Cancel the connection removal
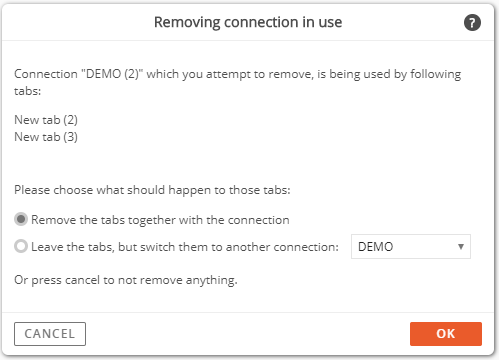 [x=50, y=334]
